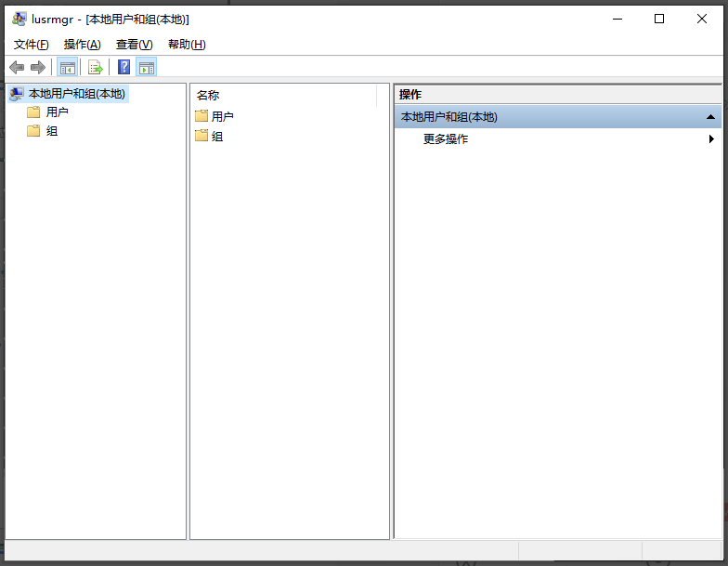Viewport: 728px width, 566px height.
Task: Close the lusrmgr window
Action: coord(702,19)
